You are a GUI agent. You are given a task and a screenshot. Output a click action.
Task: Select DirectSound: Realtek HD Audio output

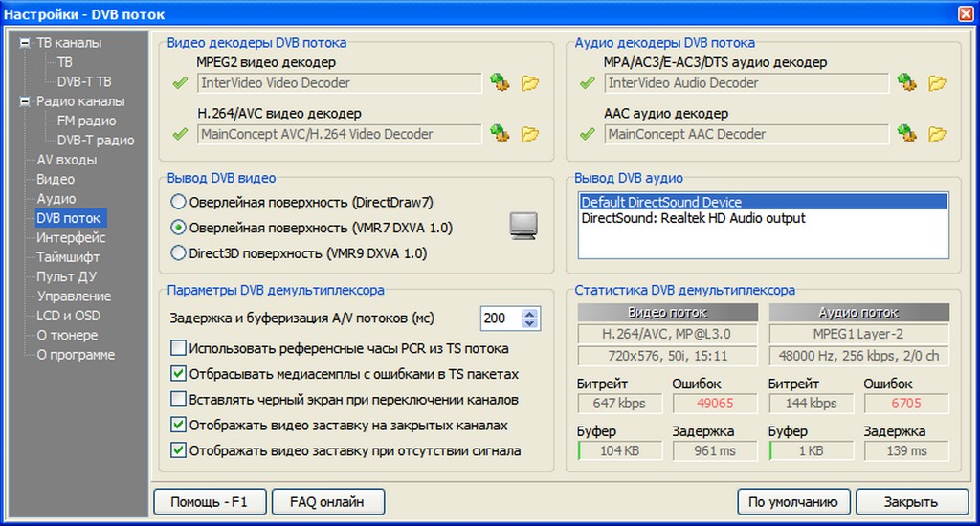pos(693,218)
